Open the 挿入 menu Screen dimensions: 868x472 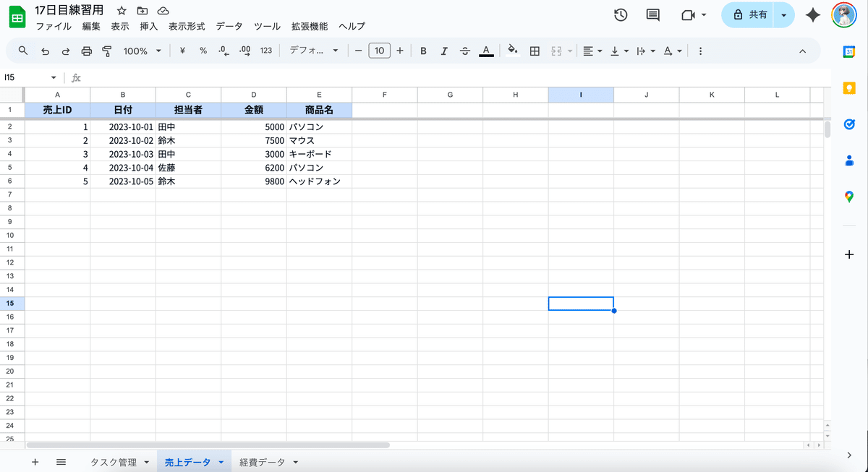[x=148, y=25]
